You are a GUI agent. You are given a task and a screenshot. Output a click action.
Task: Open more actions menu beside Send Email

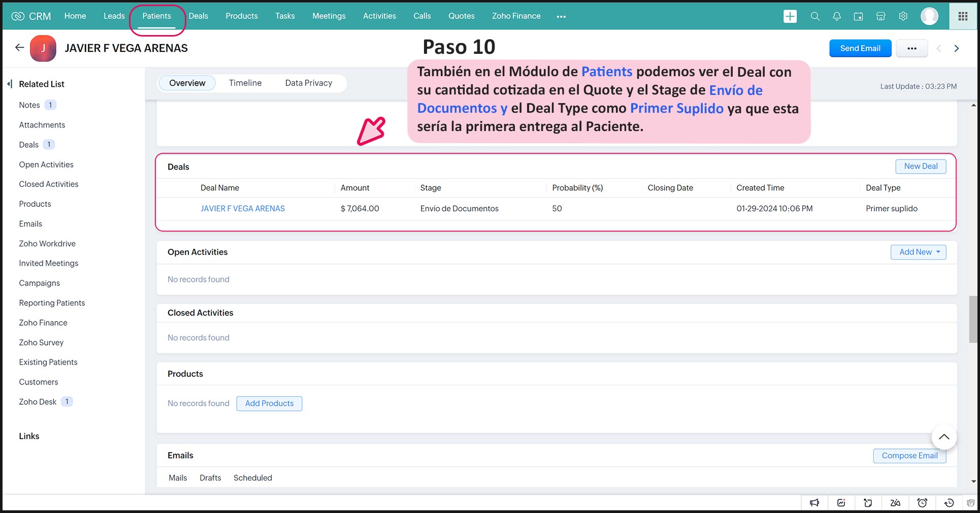coord(911,48)
